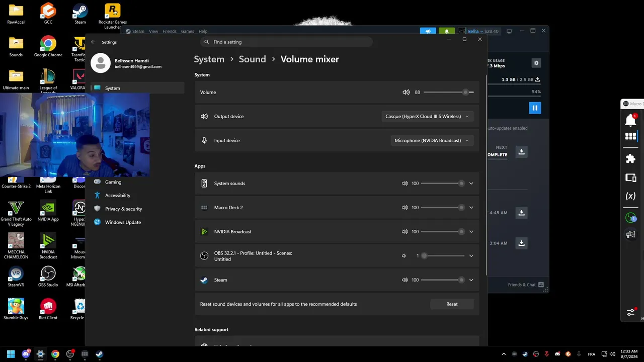Show hidden system tray icons
This screenshot has width=644, height=362.
pos(504,354)
